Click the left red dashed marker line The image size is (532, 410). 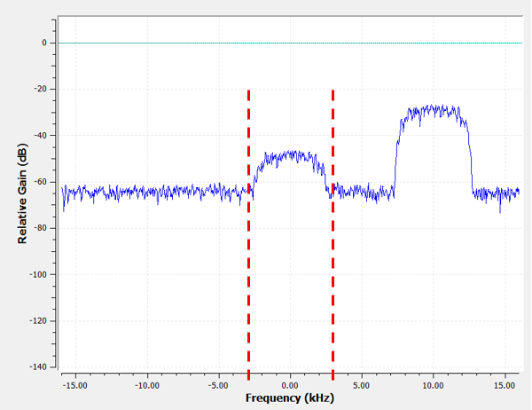pos(248,231)
